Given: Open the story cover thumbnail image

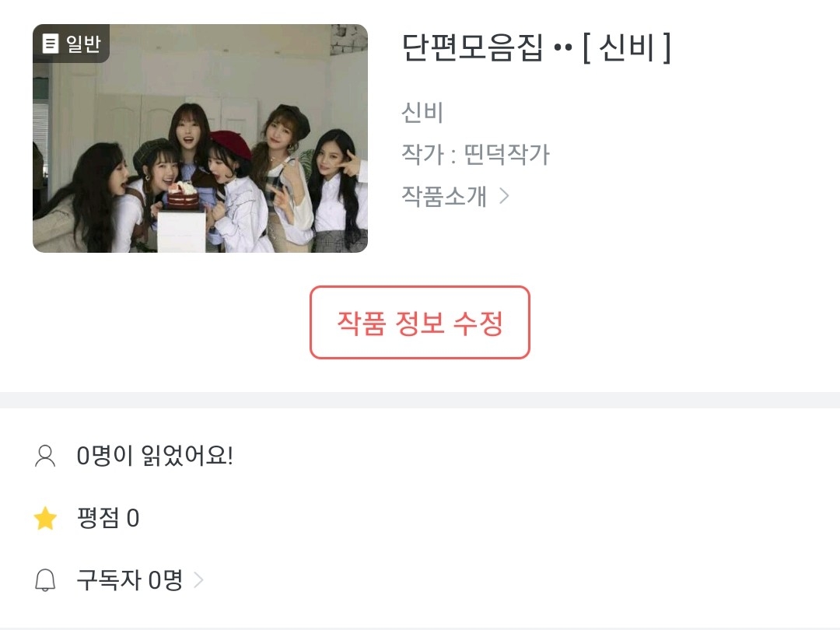Looking at the screenshot, I should 200,138.
